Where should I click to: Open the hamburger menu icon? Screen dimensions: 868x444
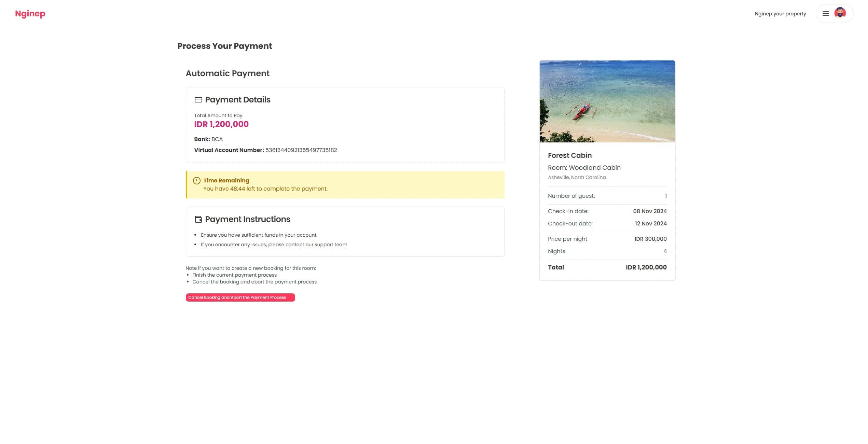point(826,14)
